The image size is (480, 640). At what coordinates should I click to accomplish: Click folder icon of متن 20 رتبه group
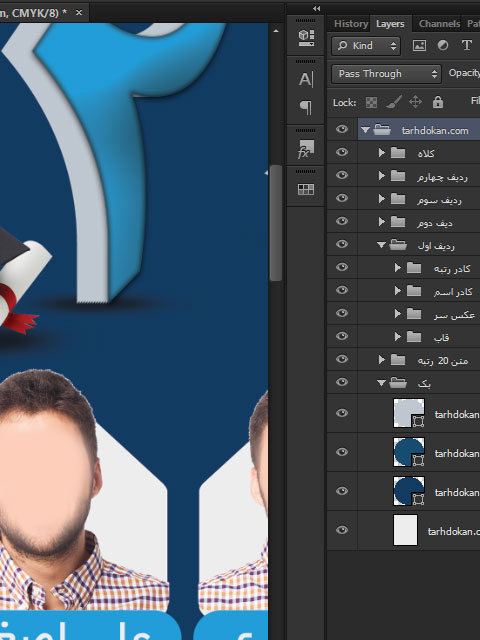[x=398, y=360]
